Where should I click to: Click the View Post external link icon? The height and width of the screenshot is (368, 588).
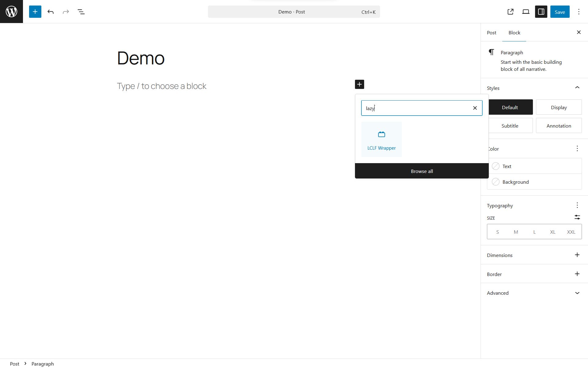click(x=510, y=12)
